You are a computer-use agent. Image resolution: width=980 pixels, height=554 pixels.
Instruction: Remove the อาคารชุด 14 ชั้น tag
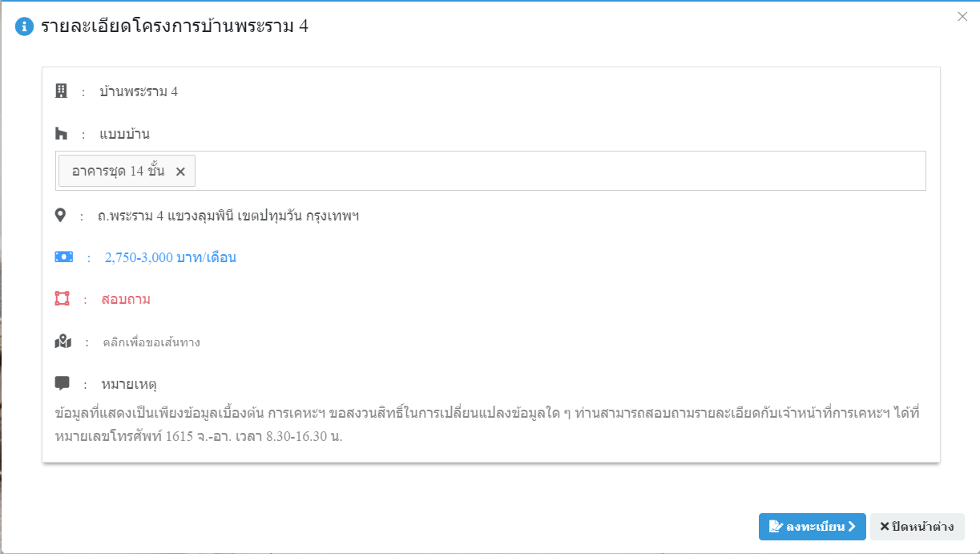(x=180, y=172)
